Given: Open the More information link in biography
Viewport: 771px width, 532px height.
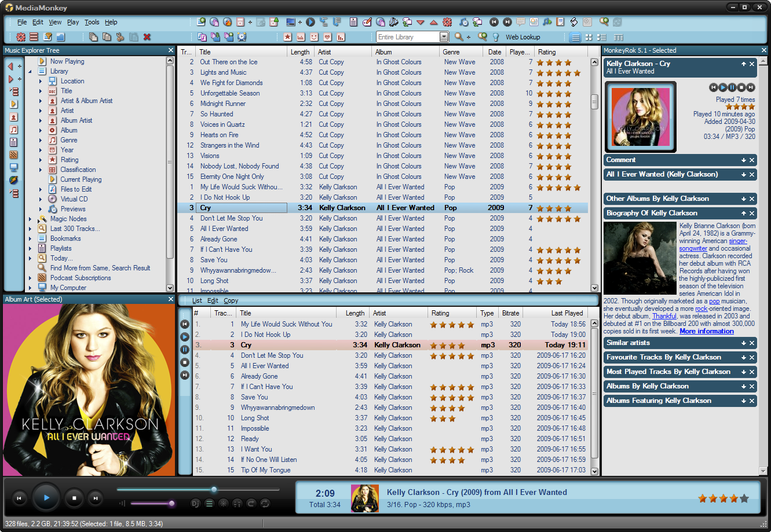Looking at the screenshot, I should [707, 331].
